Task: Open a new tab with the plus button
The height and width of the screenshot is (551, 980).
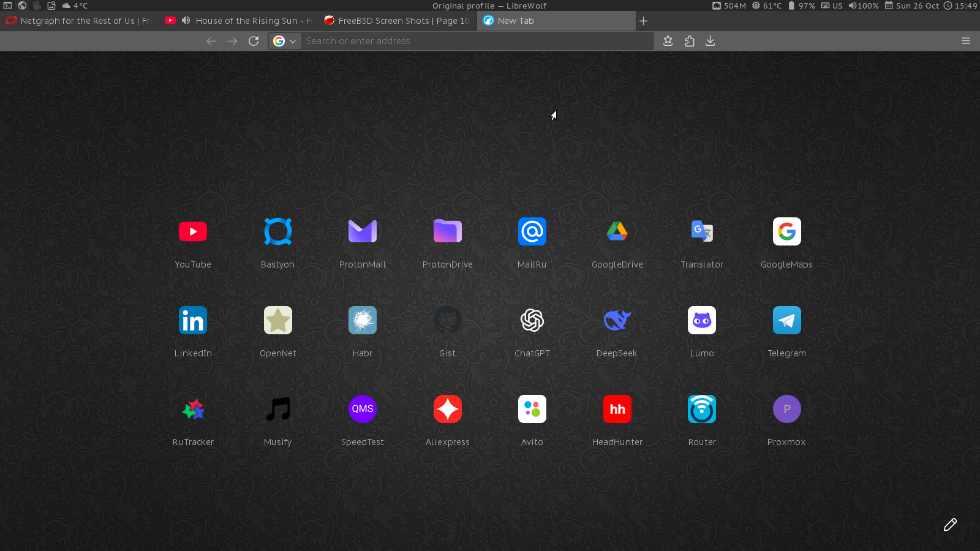Action: tap(643, 21)
